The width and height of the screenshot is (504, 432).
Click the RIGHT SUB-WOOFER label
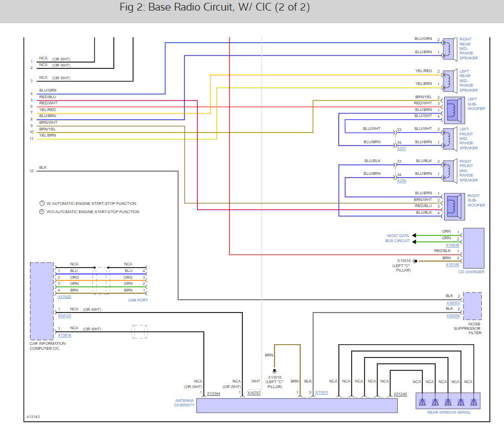click(476, 200)
